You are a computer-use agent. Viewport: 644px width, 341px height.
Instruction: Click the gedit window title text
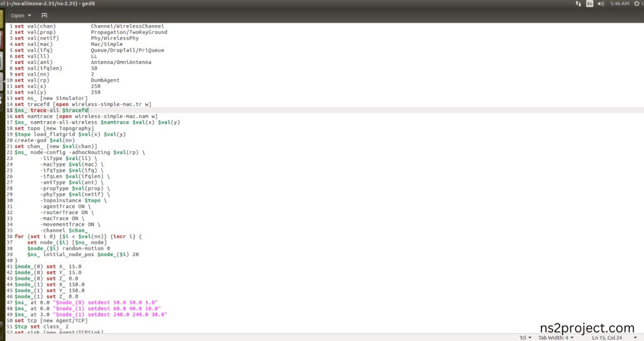(48, 4)
